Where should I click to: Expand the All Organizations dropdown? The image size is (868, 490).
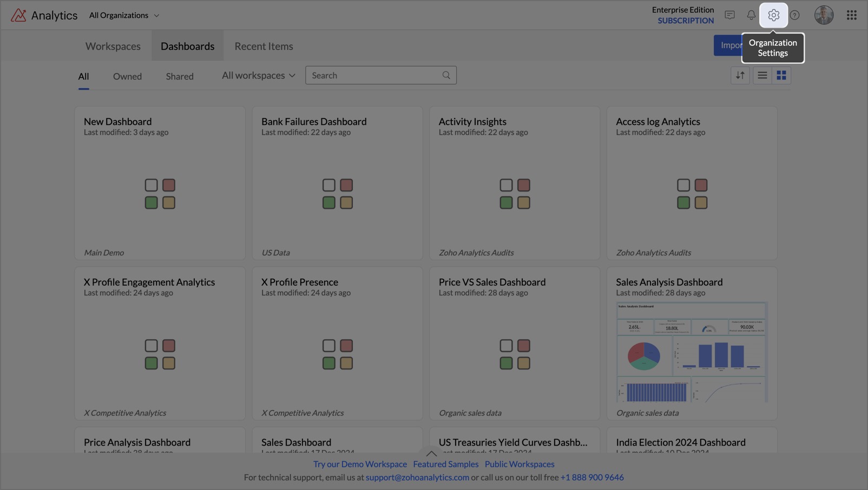[x=124, y=15]
